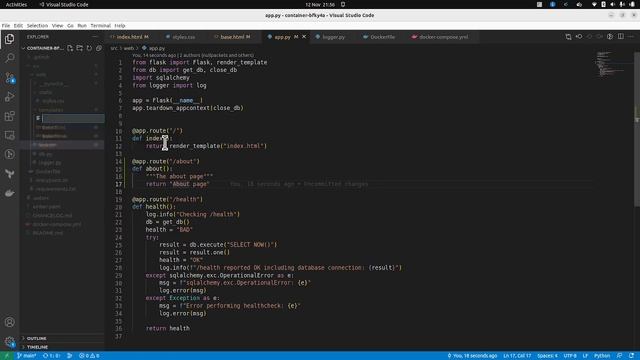Click Spaces: 4 indentation setting
The width and height of the screenshot is (640, 360).
(547, 356)
